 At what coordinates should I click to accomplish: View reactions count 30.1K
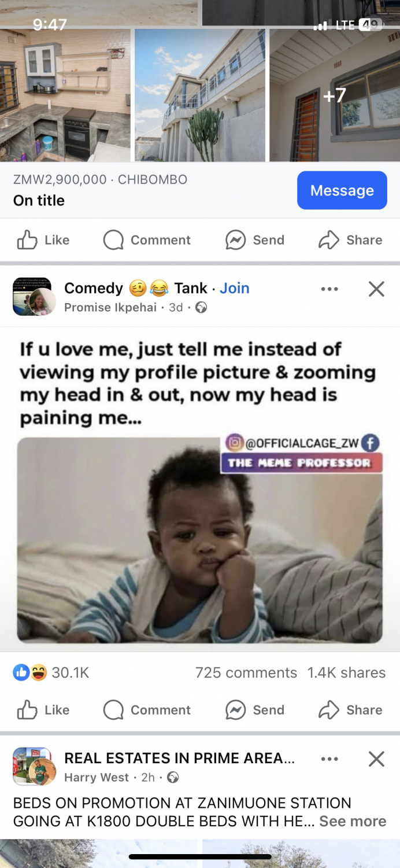pyautogui.click(x=69, y=672)
